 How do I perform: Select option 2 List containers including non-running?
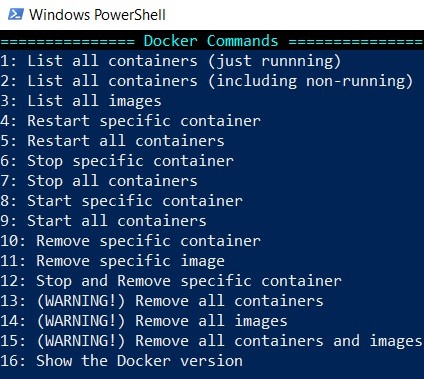tap(206, 81)
